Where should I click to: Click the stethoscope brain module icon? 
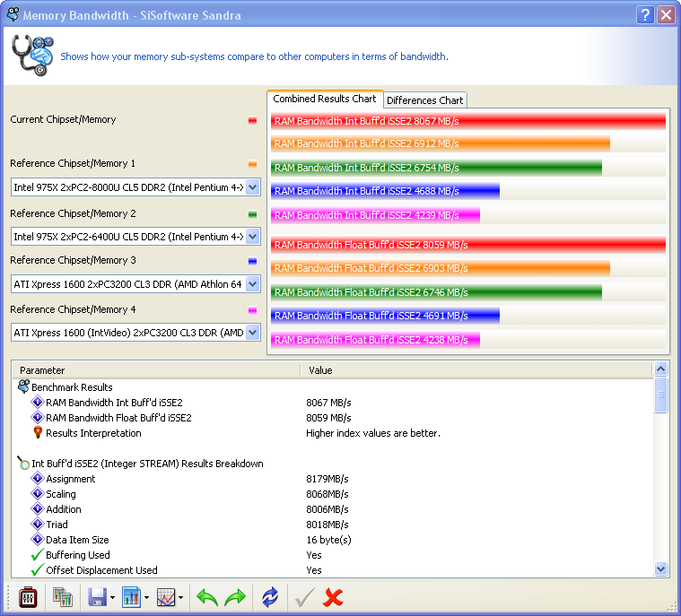click(32, 56)
